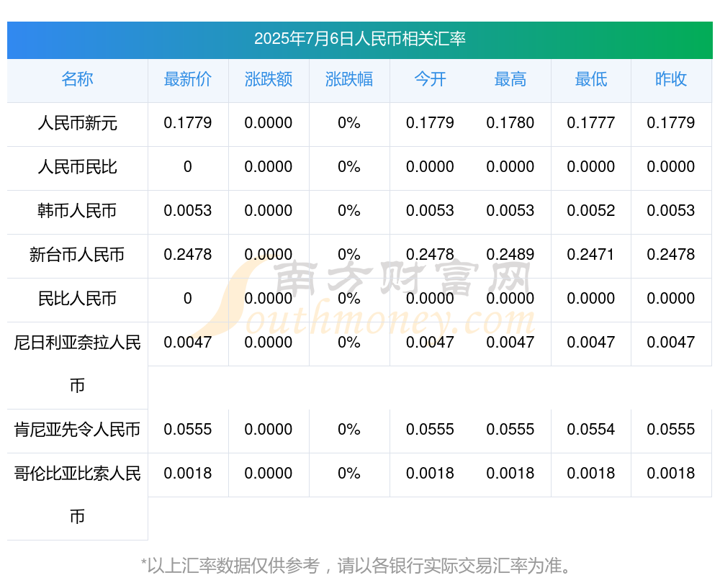Click 昨收 0.0018 in 哥伦比亚比索人民币 row
Screen dimensions: 720x588
tap(671, 474)
